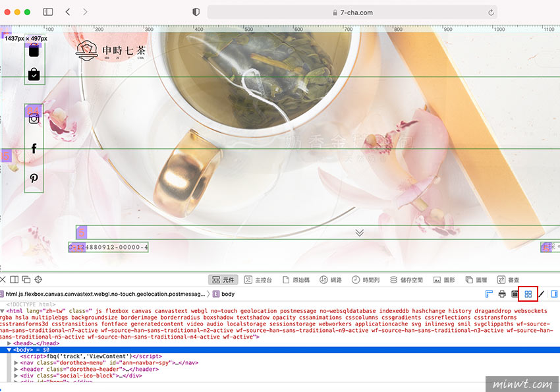The height and width of the screenshot is (392, 560).
Task: Close the Web Inspector panel
Action: (x=3, y=279)
